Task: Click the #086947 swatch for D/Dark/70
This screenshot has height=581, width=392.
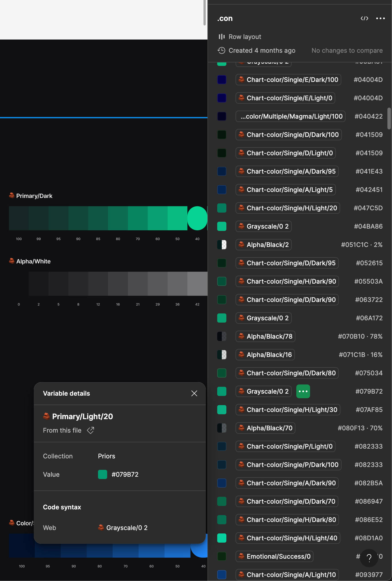Action: 222,501
